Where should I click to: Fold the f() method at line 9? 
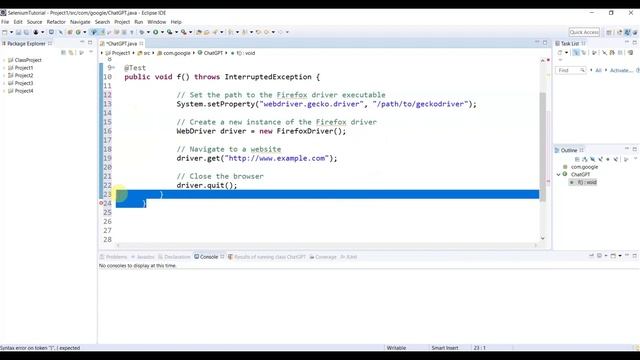114,68
